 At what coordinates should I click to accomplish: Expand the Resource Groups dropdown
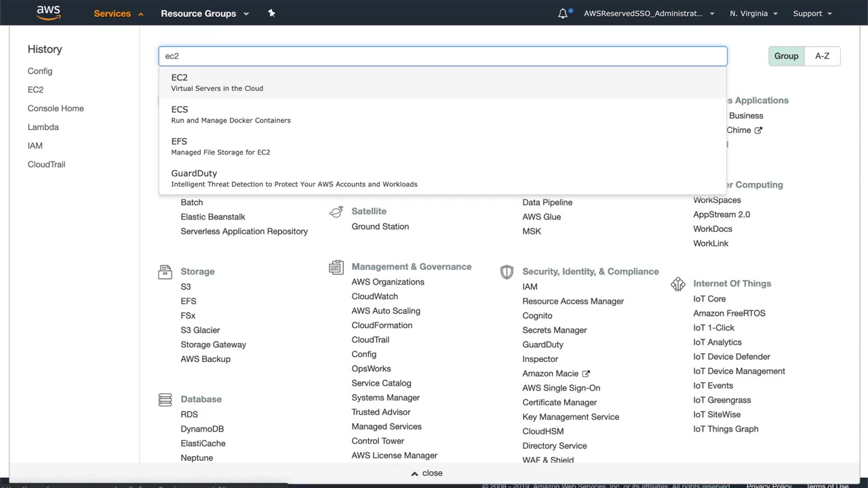(204, 14)
